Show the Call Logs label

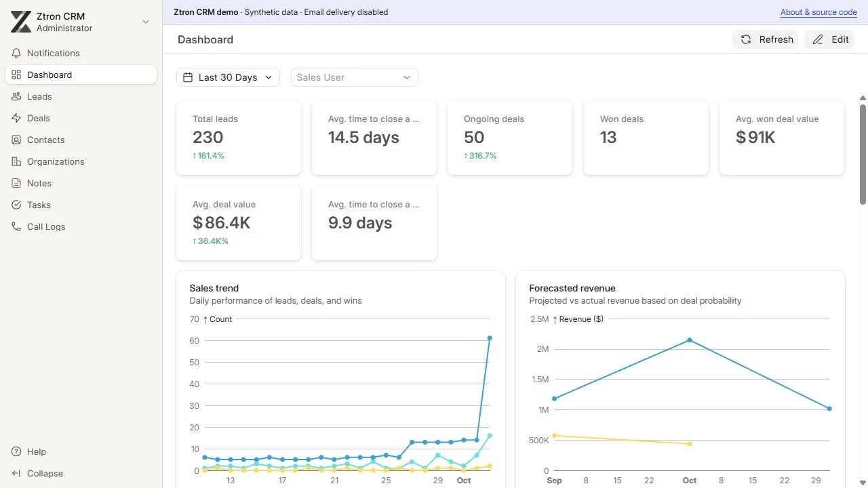(46, 226)
